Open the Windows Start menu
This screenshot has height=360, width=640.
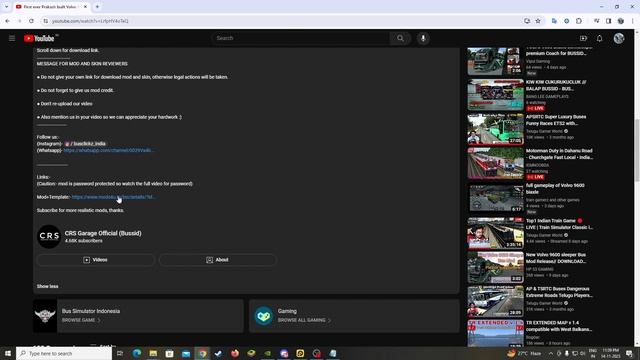click(8, 353)
